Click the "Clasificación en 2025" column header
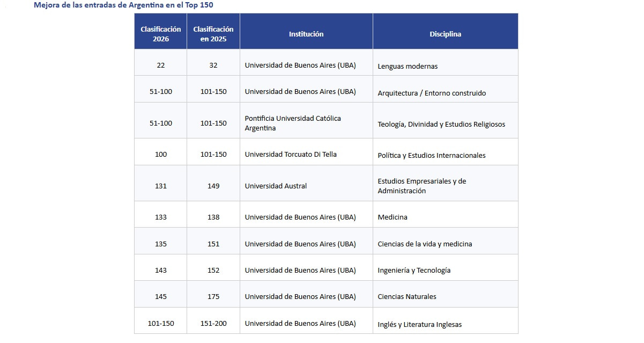644x343 pixels. 213,34
